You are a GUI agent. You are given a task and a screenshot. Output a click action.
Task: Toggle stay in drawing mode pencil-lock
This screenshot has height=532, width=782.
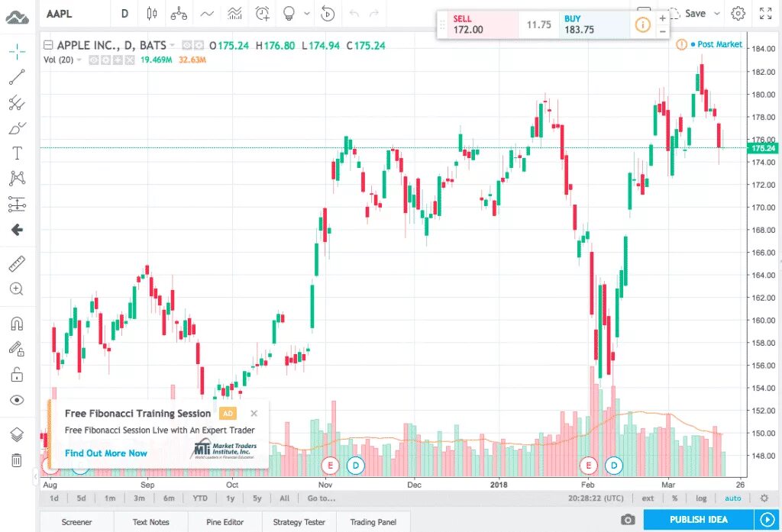tap(17, 349)
